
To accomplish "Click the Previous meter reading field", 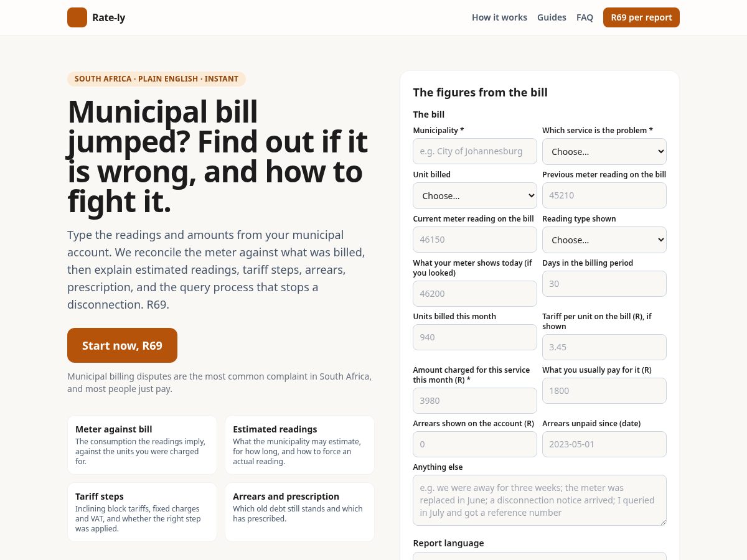I will pos(604,195).
